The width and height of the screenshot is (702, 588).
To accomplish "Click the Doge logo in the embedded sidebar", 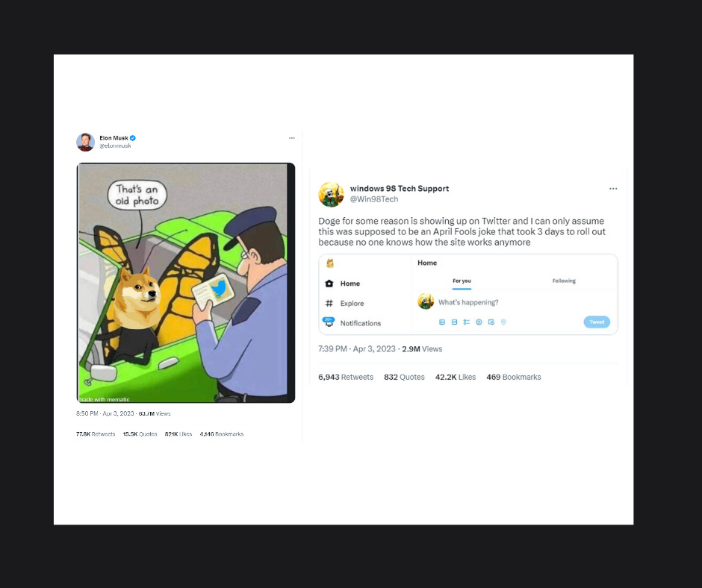I will pyautogui.click(x=330, y=263).
